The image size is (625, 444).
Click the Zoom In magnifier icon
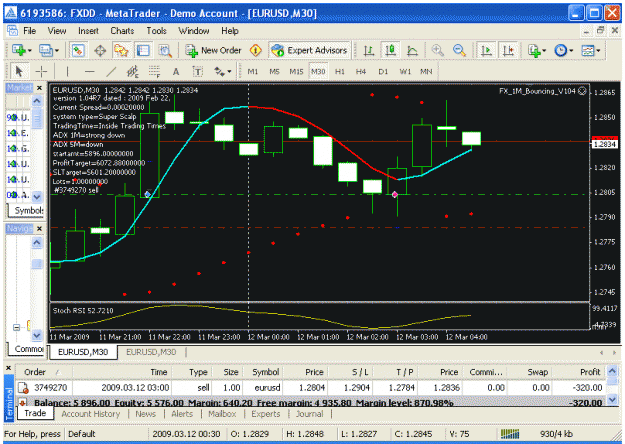pyautogui.click(x=438, y=51)
